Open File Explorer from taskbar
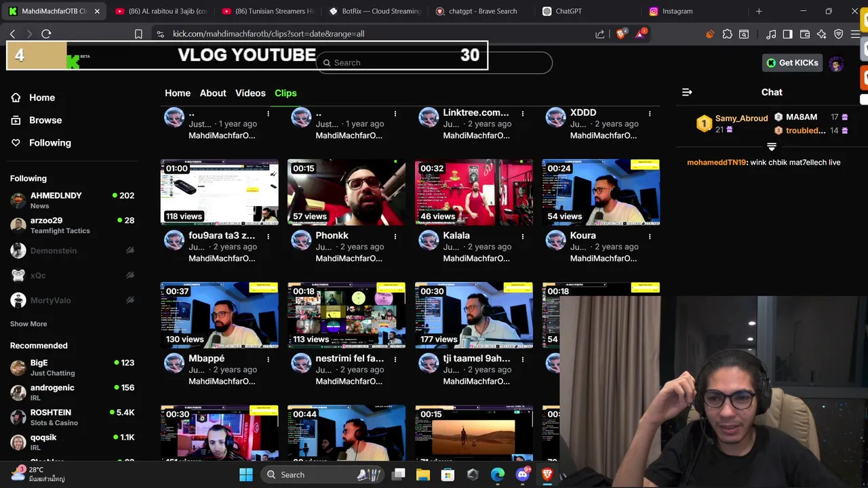Screen dimensions: 868x488 click(422, 474)
